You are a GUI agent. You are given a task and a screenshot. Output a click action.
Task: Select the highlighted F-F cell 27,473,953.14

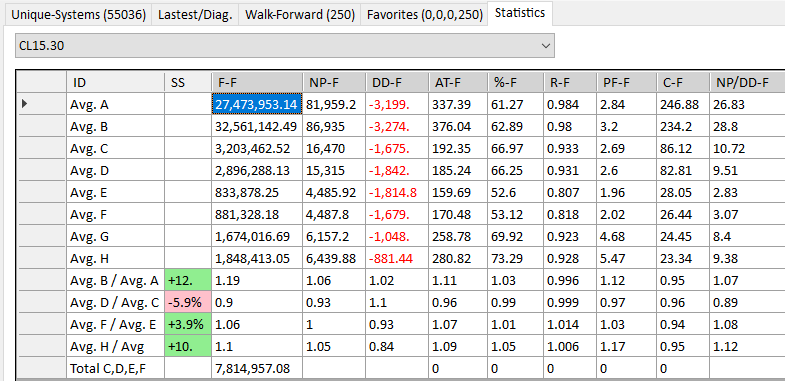(x=257, y=104)
